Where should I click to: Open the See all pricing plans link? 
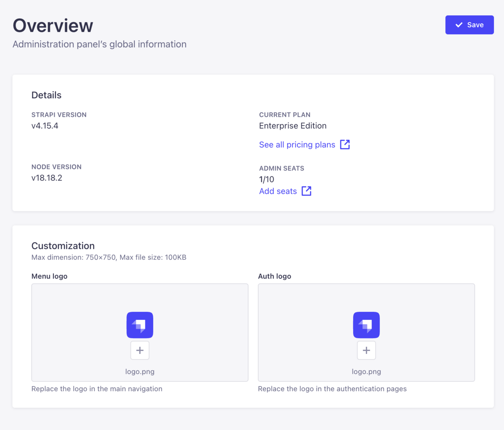point(304,145)
